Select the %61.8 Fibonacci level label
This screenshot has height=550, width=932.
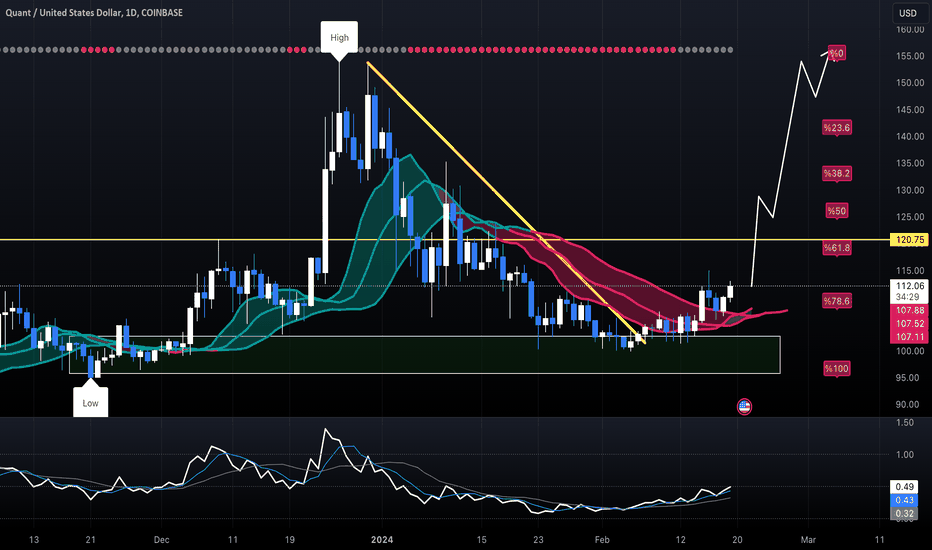tap(836, 247)
